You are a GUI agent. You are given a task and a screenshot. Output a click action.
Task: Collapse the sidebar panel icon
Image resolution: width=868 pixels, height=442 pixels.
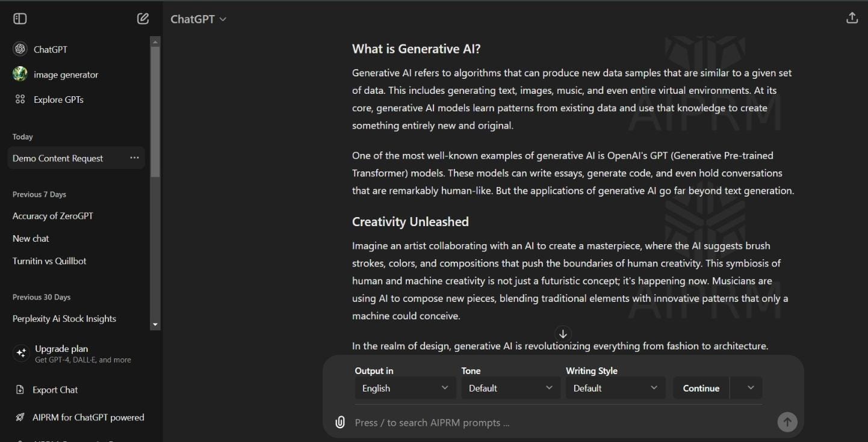point(20,19)
